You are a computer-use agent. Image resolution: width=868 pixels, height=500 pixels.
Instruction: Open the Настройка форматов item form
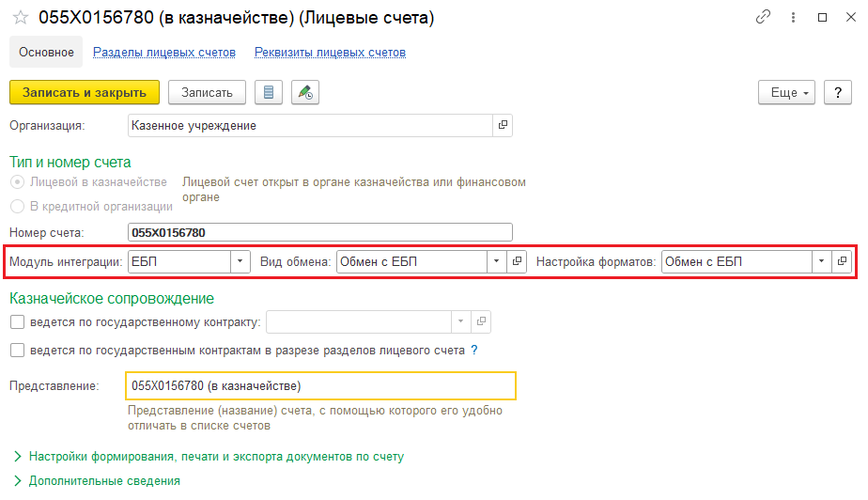point(842,261)
